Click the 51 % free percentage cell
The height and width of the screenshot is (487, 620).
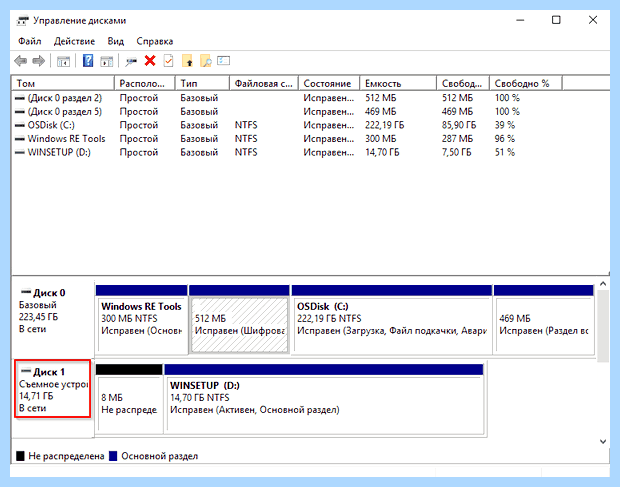[505, 153]
